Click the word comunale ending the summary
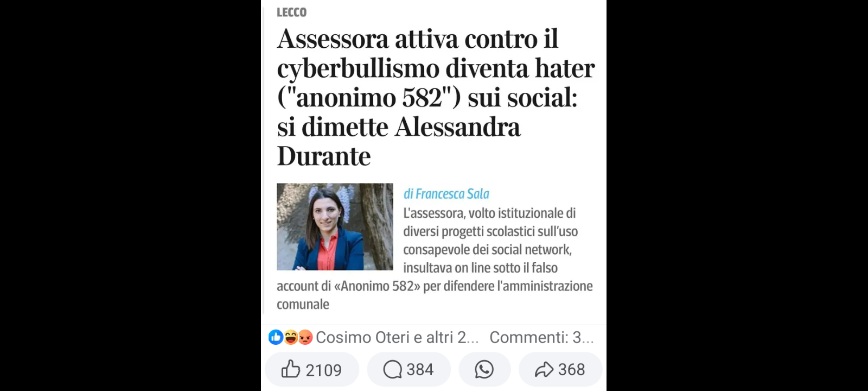The width and height of the screenshot is (868, 391). pyautogui.click(x=303, y=304)
